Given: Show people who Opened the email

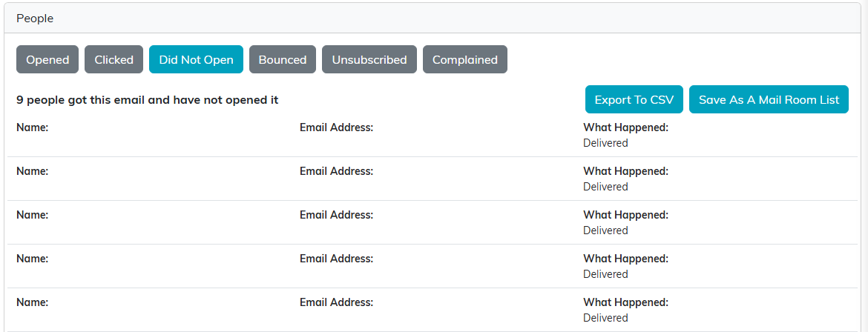Looking at the screenshot, I should (47, 59).
